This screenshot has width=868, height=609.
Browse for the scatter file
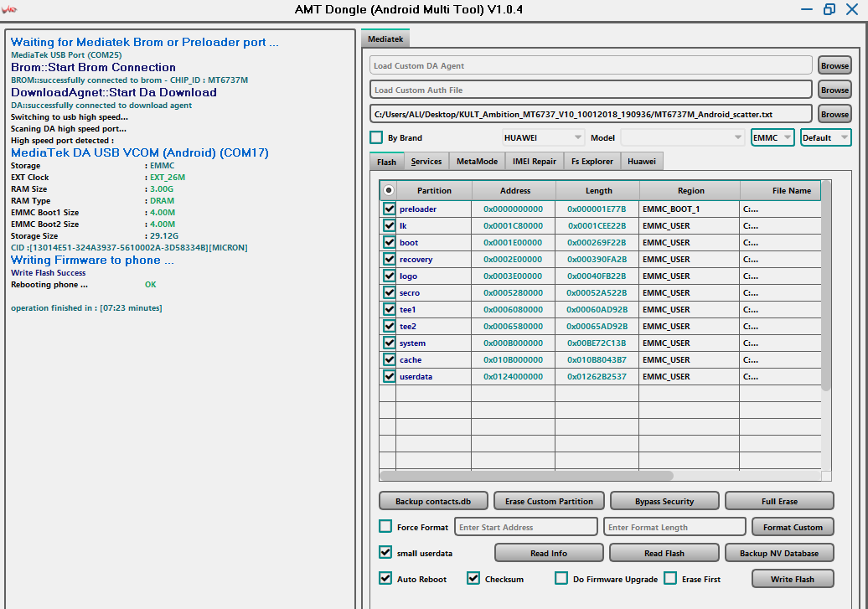point(834,114)
